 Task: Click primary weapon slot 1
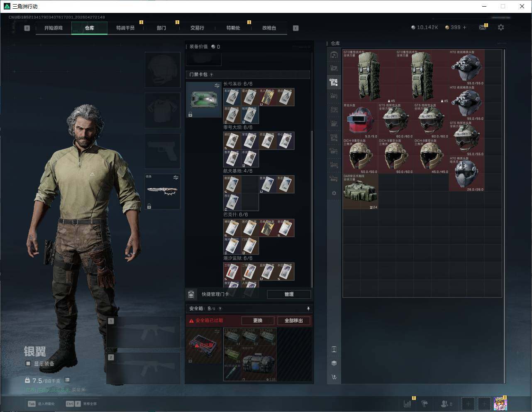(144, 332)
